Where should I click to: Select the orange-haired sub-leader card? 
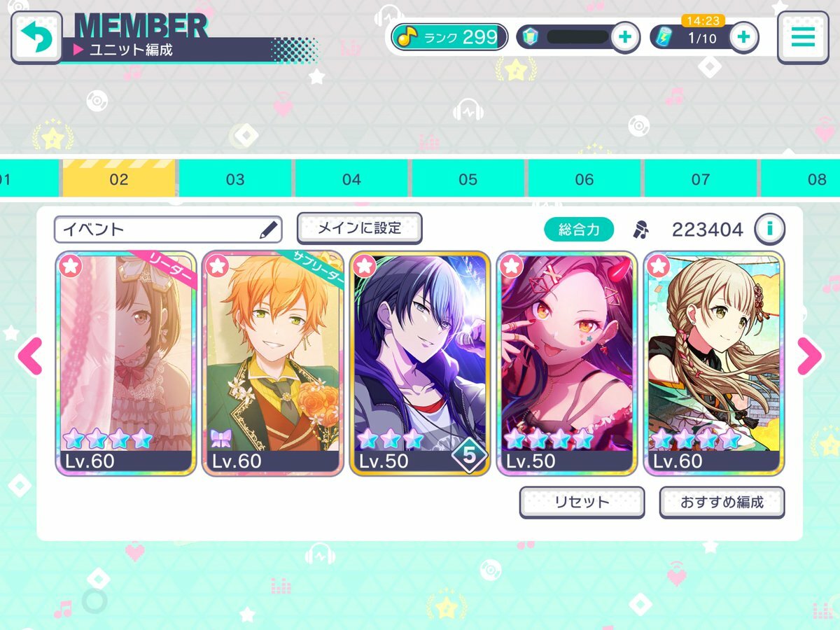[x=273, y=363]
